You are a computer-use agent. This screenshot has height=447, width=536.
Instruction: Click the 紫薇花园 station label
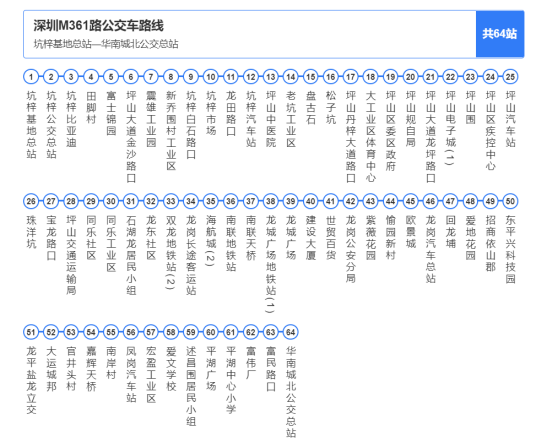371,238
